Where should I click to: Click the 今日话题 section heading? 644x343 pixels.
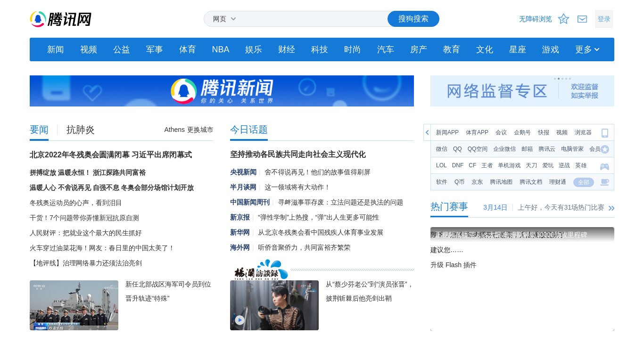coord(249,130)
